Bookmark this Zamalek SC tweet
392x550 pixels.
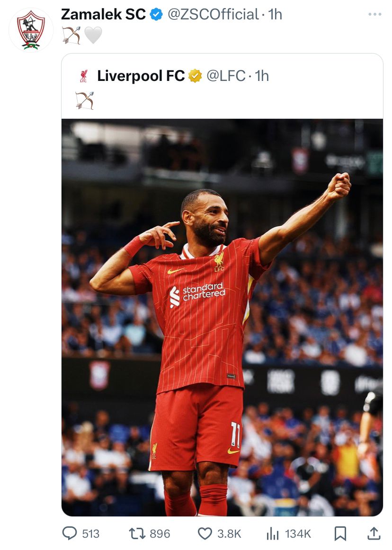[340, 533]
